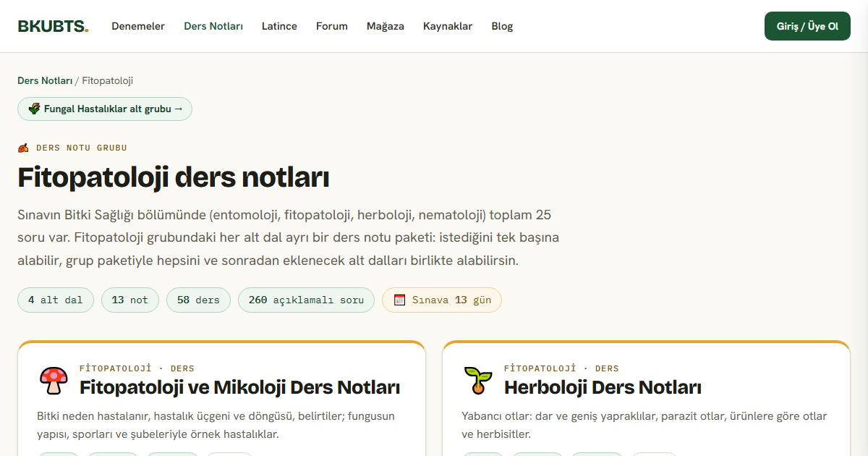This screenshot has width=868, height=456.
Task: Click the intro paragraph starting 'Sınavın Bitki Sağlığı'
Action: (289, 237)
